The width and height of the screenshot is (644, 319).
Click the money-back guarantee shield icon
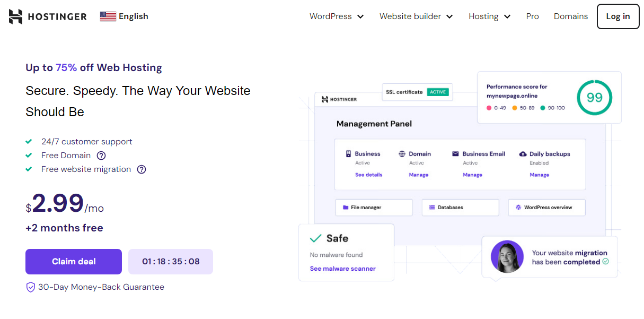point(31,287)
